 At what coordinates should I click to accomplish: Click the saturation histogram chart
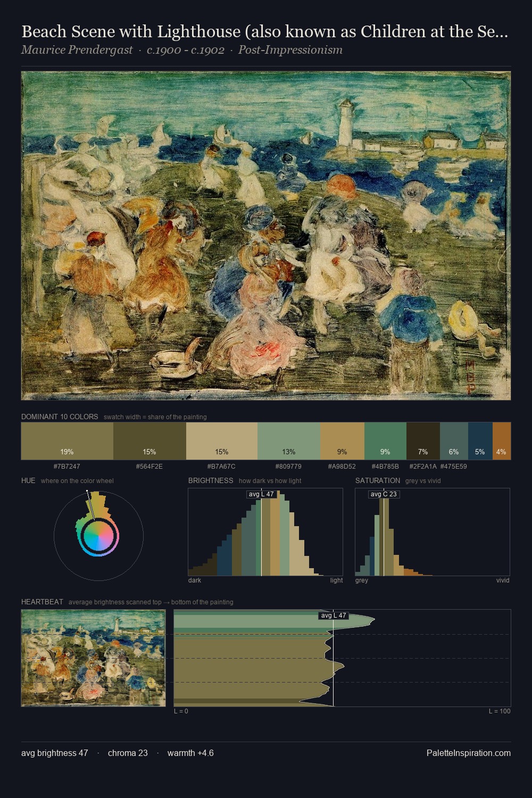pos(433,532)
